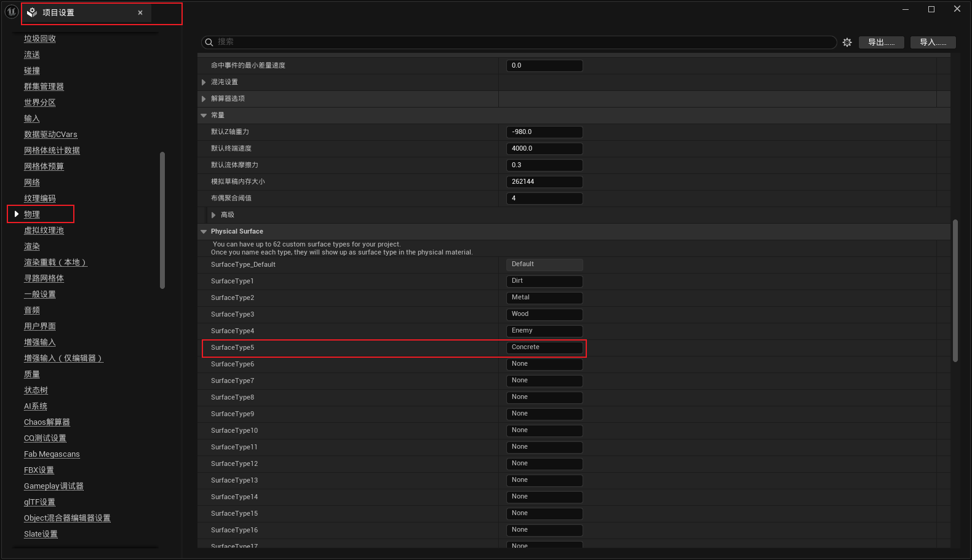Collapse the Physical Surface section
This screenshot has width=972, height=560.
tap(204, 232)
